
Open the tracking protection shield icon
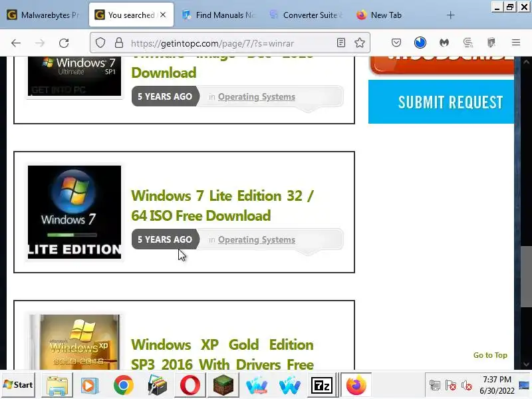pos(100,43)
